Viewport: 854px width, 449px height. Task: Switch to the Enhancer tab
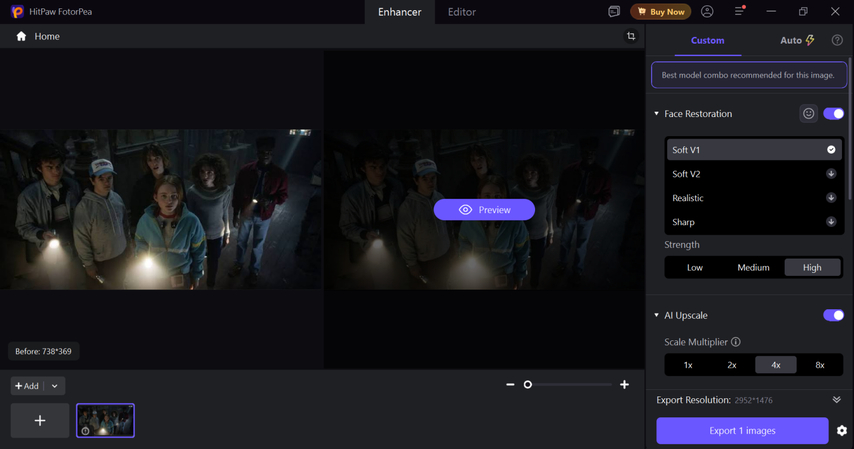[x=400, y=12]
